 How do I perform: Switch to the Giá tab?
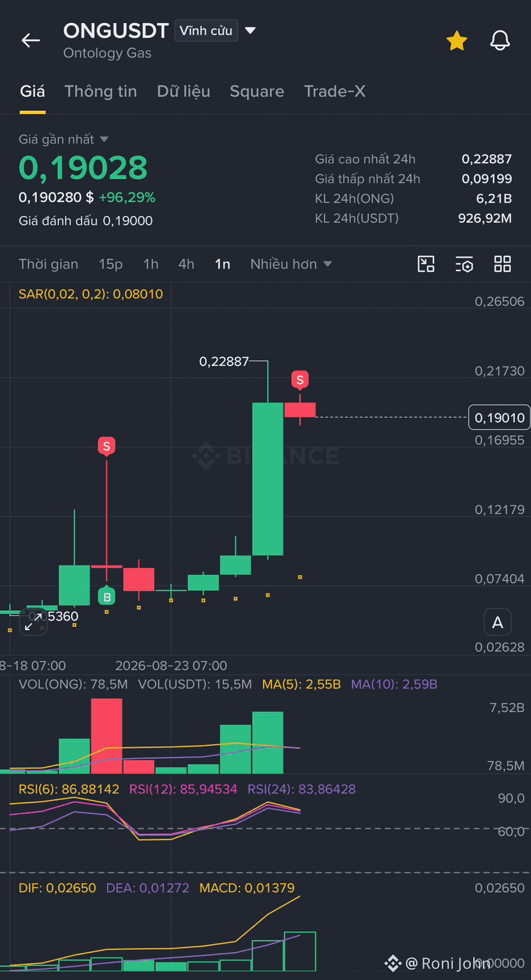33,92
